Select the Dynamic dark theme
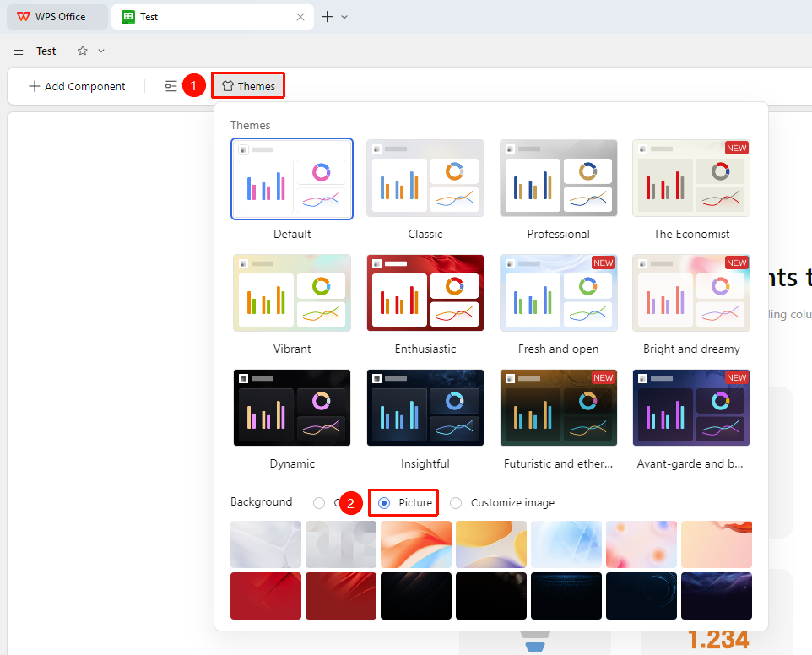Viewport: 812px width, 655px height. 292,408
